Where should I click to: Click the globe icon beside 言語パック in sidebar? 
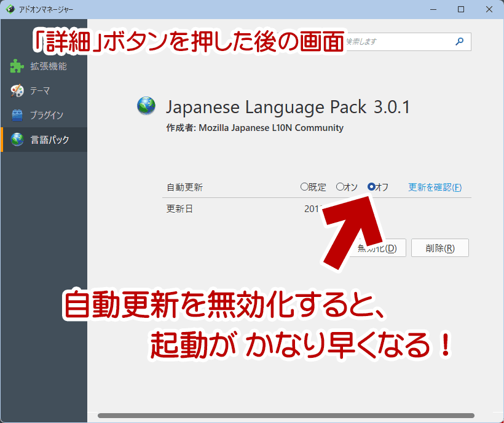tap(17, 140)
